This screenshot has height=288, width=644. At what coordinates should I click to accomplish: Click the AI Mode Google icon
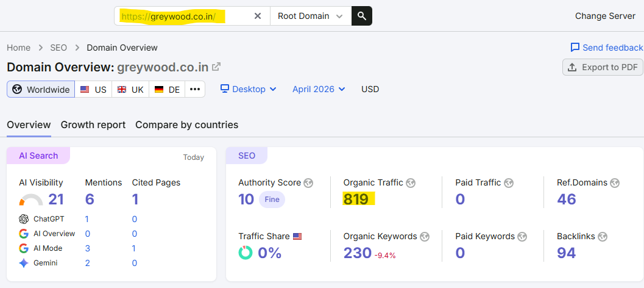click(24, 248)
